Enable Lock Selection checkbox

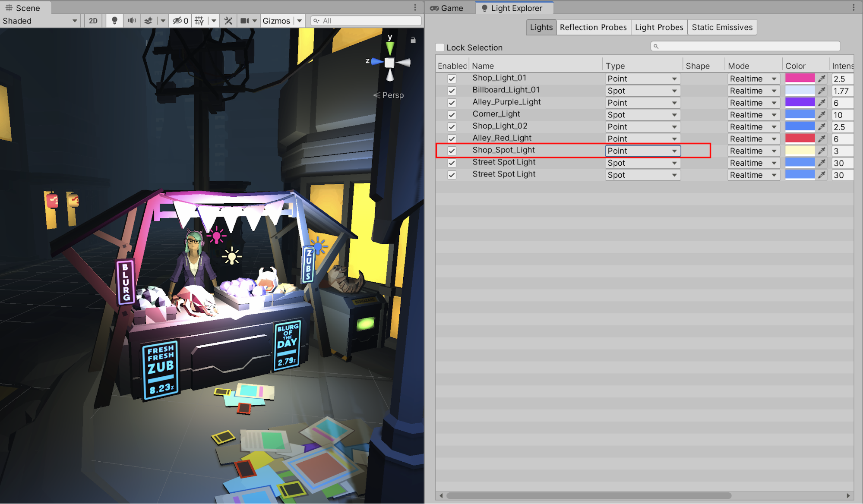(x=440, y=47)
